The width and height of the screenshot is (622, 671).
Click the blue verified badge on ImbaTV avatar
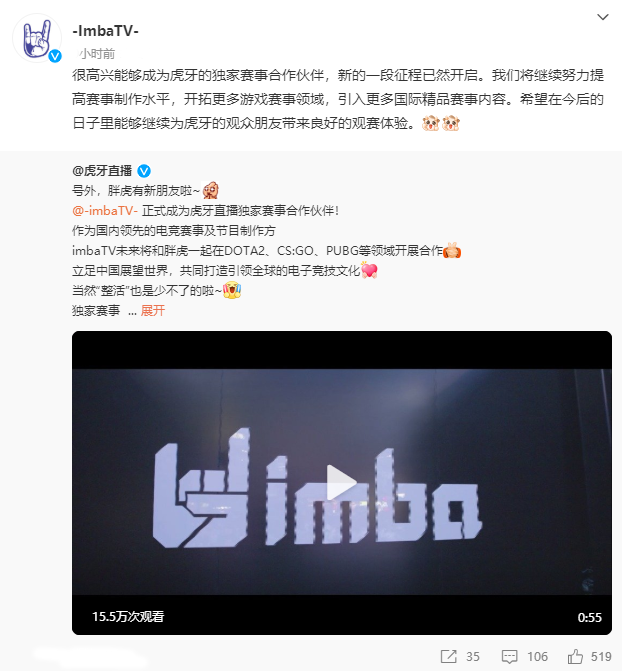coord(55,56)
